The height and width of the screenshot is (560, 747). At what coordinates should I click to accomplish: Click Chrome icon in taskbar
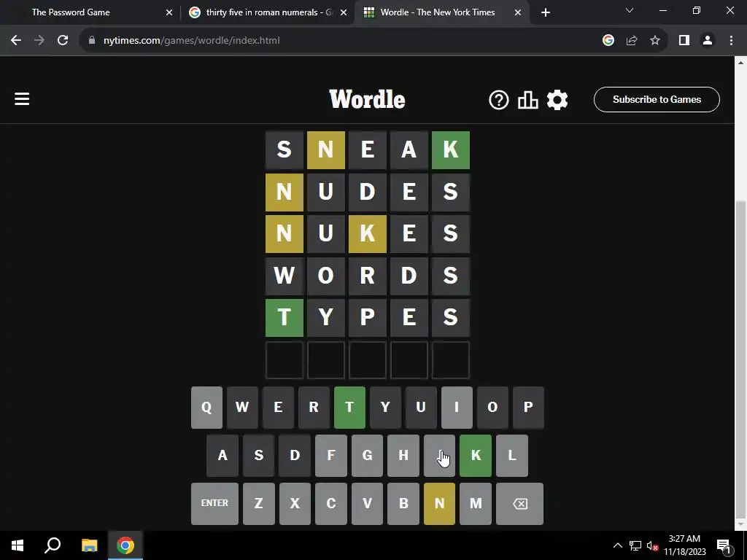pos(125,545)
